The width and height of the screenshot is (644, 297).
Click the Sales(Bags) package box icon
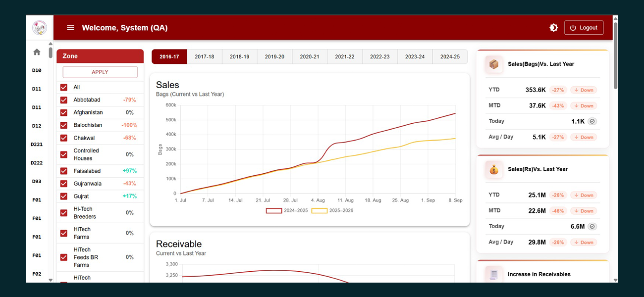pos(494,64)
